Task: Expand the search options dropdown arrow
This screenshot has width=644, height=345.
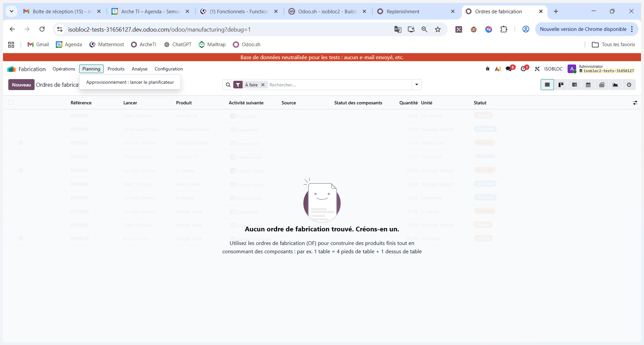Action: coord(417,85)
